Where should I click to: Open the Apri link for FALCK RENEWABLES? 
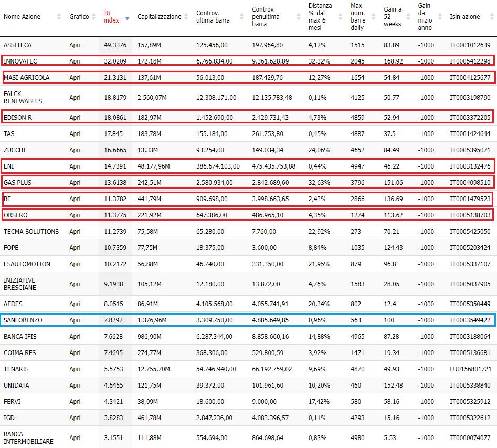click(75, 97)
